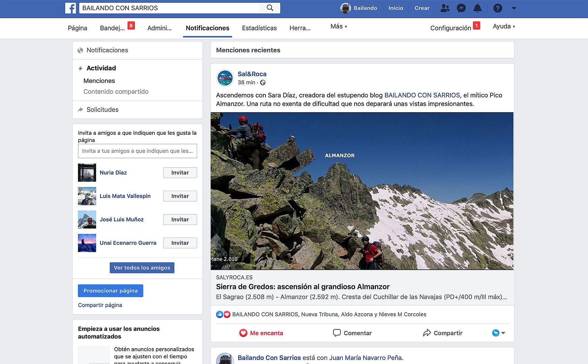Image resolution: width=588 pixels, height=364 pixels.
Task: Open Sal&Roca page name link
Action: tap(252, 74)
